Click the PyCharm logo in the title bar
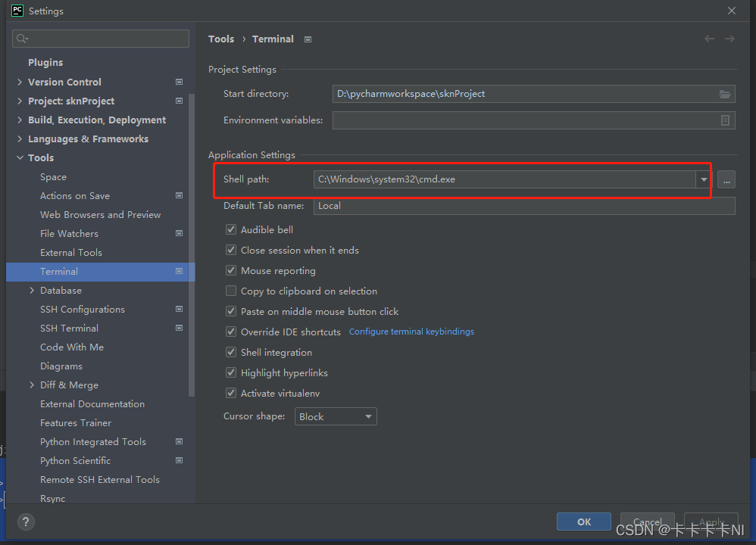This screenshot has width=756, height=545. (x=16, y=11)
